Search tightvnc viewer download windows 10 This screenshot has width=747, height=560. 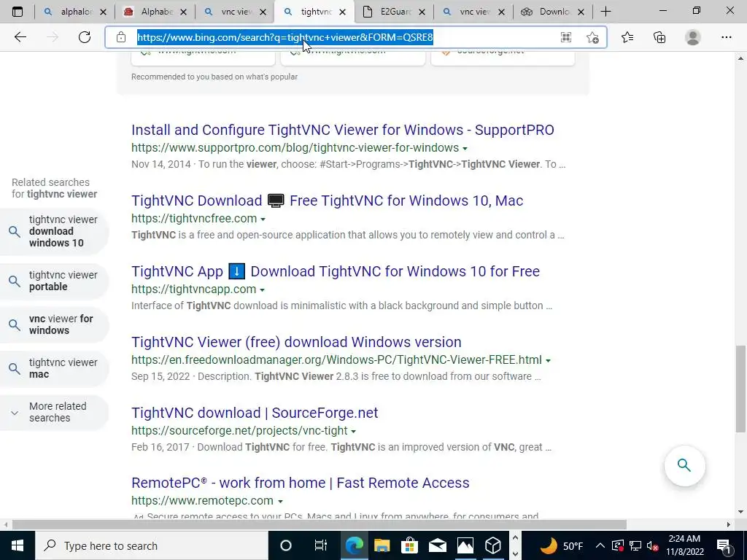[54, 231]
